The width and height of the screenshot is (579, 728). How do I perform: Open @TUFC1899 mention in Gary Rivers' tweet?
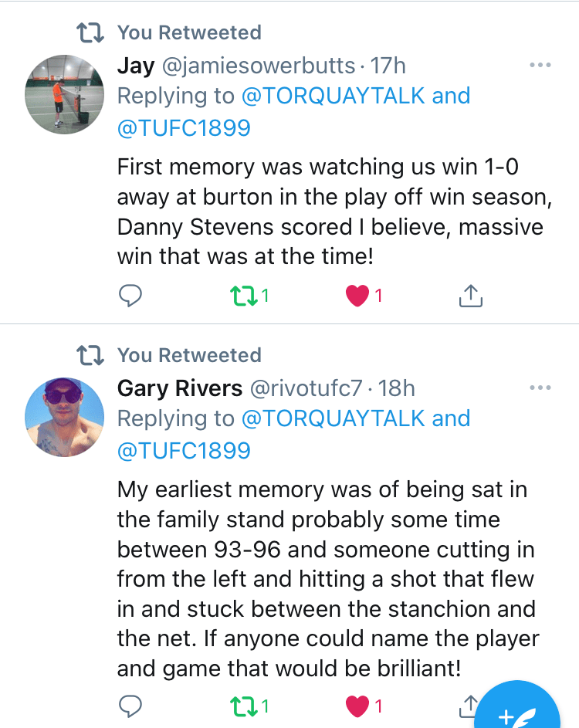click(x=184, y=450)
